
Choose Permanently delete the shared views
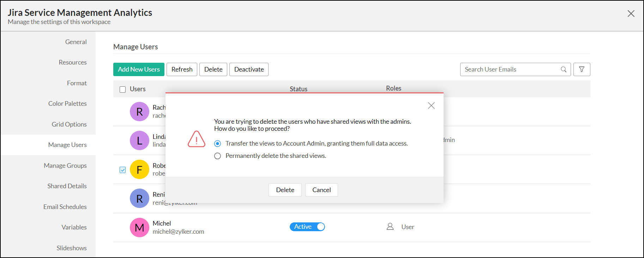(x=218, y=156)
